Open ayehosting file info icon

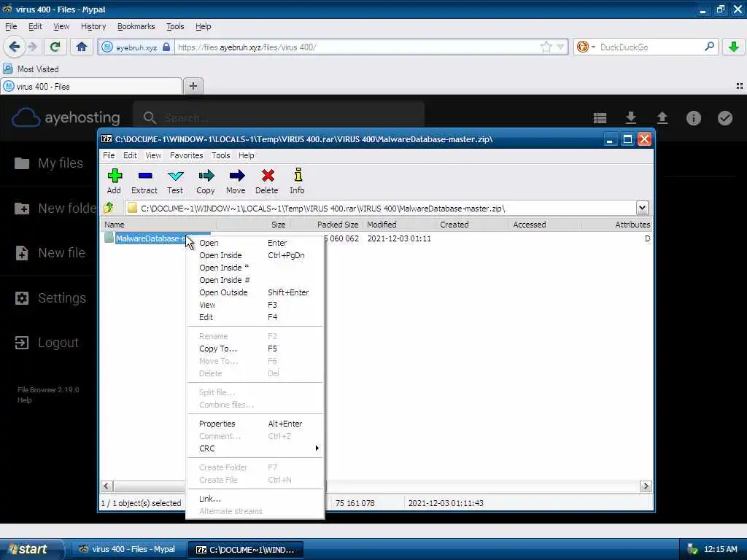(693, 117)
